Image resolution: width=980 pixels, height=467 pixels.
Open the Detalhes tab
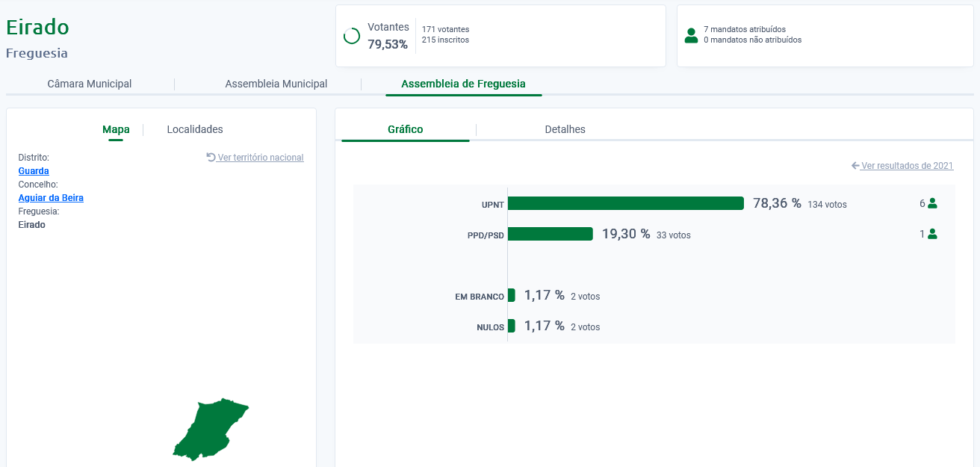click(565, 129)
